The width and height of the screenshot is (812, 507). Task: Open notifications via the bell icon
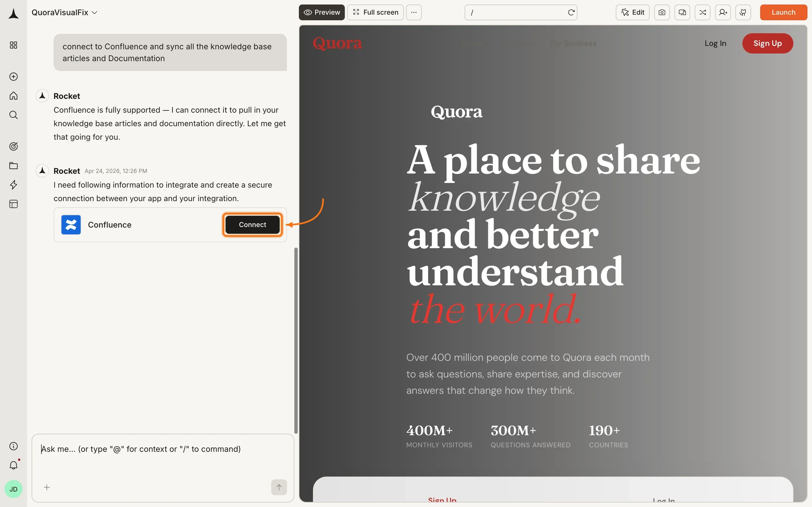14,465
